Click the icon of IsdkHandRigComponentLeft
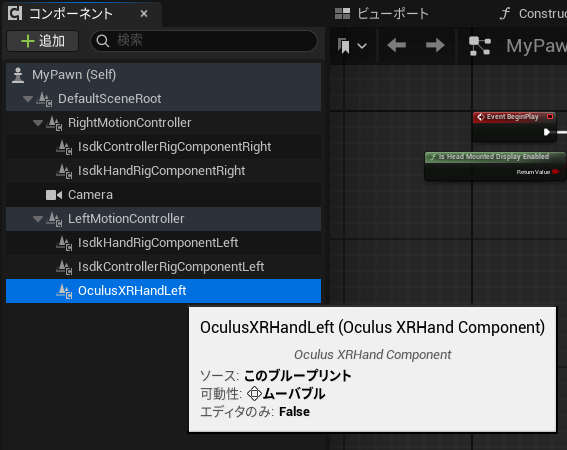Image resolution: width=567 pixels, height=450 pixels. click(64, 243)
